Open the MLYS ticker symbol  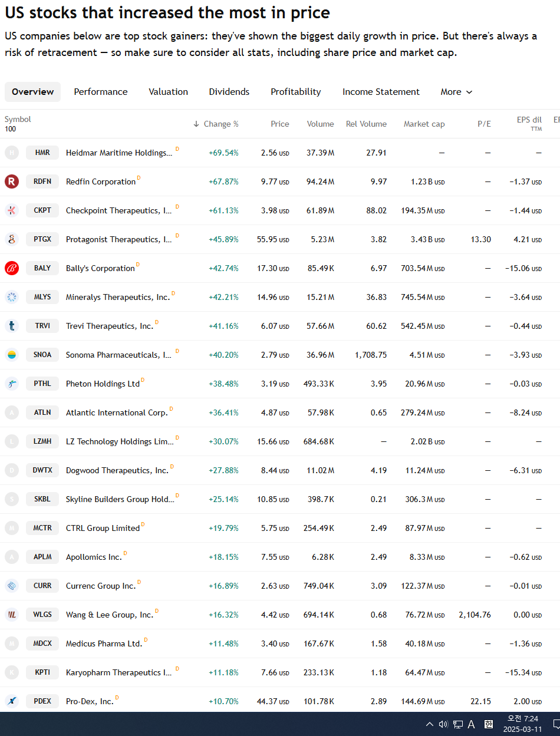tap(42, 297)
